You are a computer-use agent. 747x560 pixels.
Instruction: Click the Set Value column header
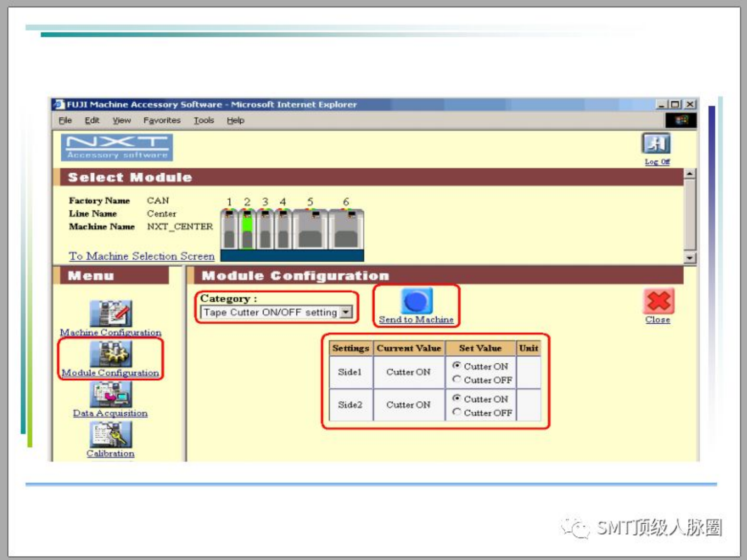point(480,348)
